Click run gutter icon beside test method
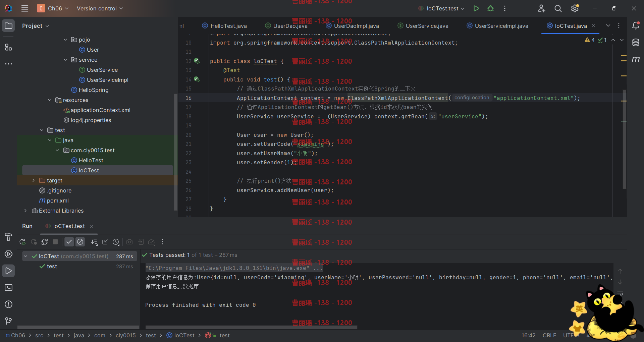 (x=197, y=79)
